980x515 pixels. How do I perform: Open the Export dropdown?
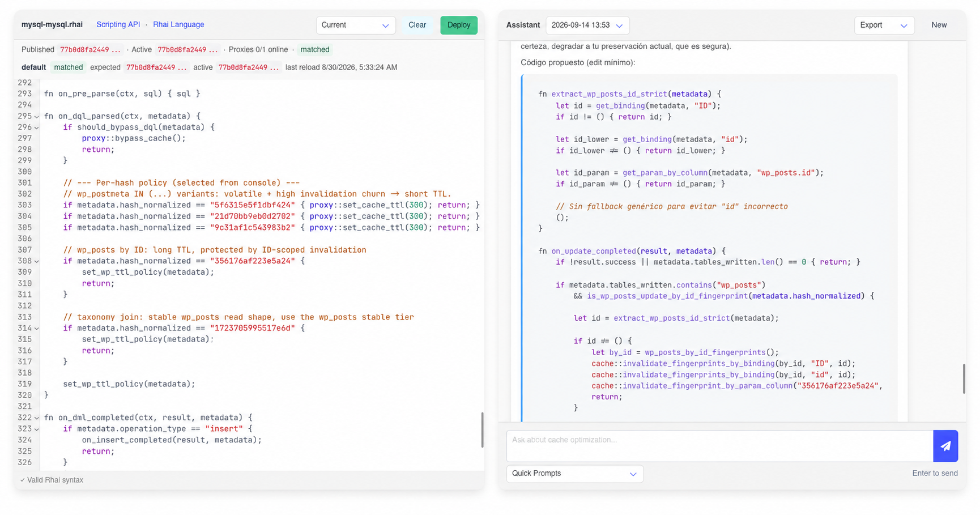[x=884, y=25]
